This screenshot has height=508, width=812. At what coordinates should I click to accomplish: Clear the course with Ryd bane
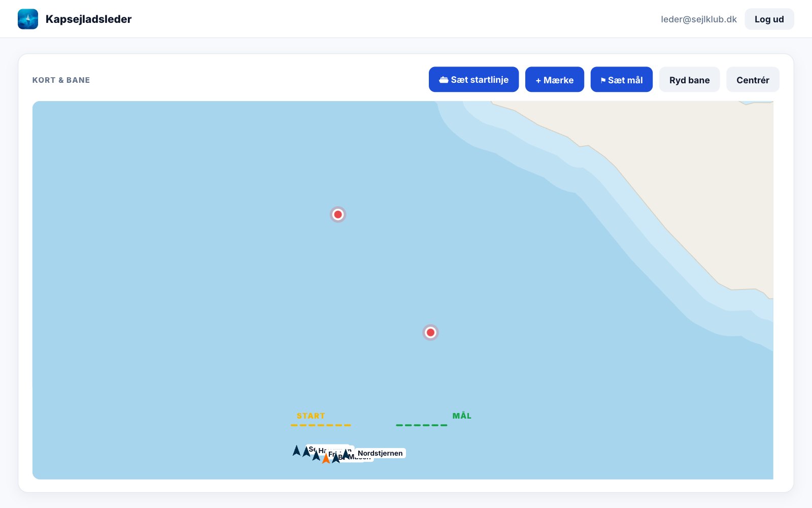[689, 79]
